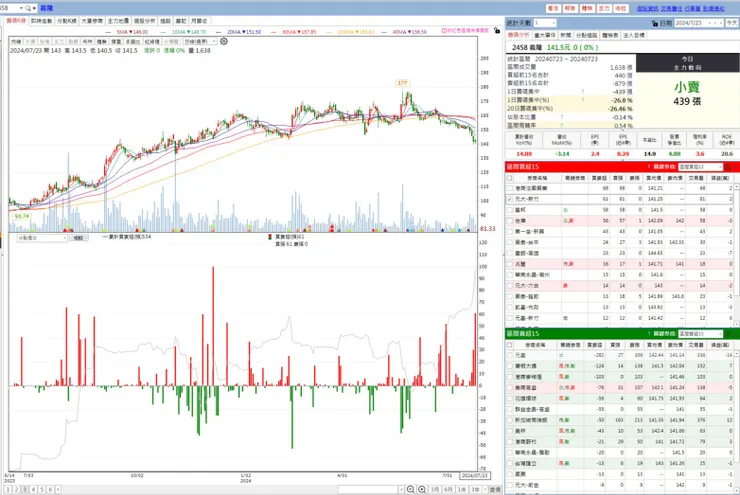This screenshot has width=740, height=495.
Task: Uncheck the 元大-新竹 broker checkbox
Action: tap(510, 199)
